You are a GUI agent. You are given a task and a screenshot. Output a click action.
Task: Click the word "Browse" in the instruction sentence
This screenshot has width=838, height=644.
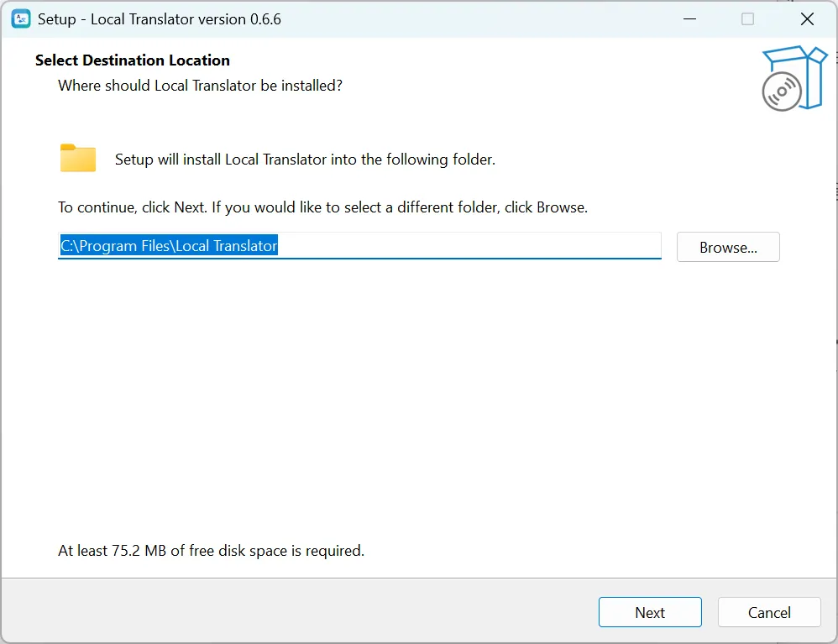click(560, 207)
